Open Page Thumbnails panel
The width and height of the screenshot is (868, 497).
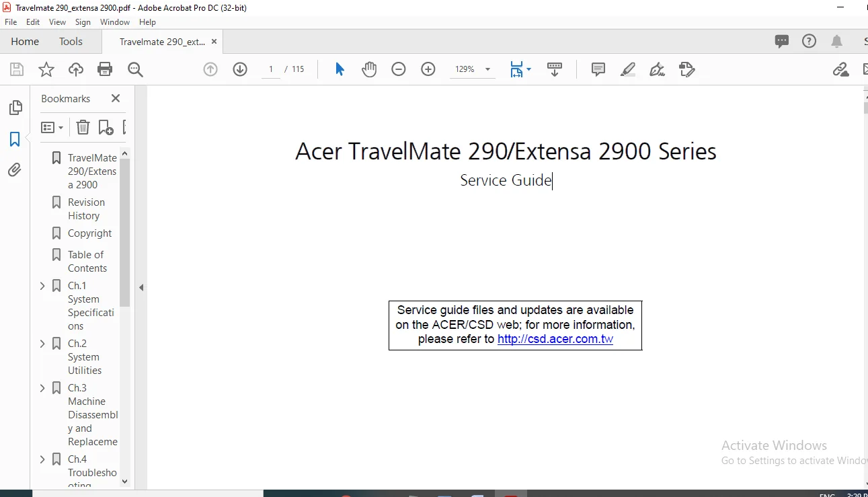point(15,108)
